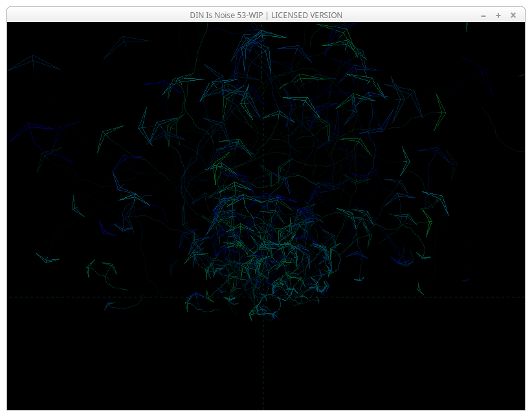Click the intersection of the dashed crosshair lines

(x=263, y=297)
